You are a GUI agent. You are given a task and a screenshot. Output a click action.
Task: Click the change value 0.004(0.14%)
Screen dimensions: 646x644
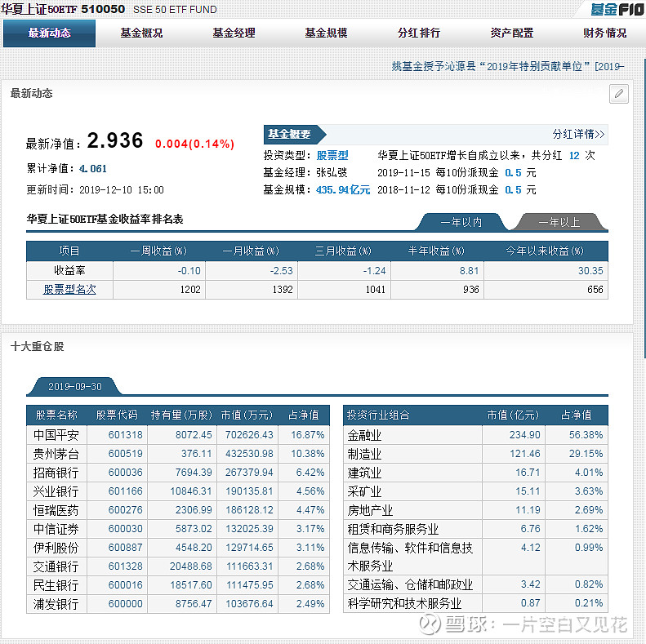[194, 144]
